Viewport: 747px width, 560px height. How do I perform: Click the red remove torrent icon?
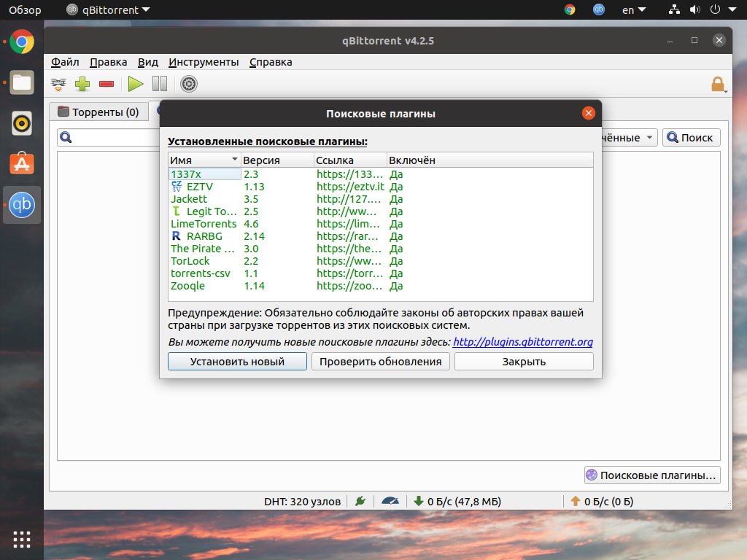(x=107, y=84)
